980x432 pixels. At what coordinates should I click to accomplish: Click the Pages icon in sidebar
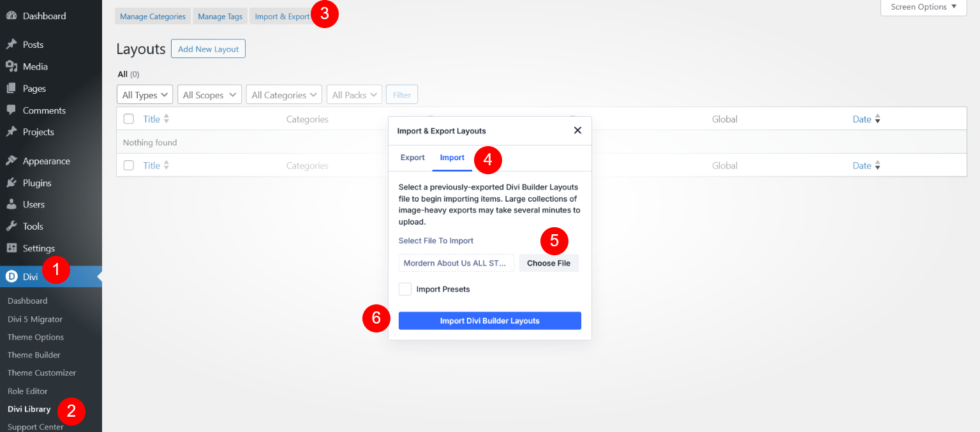coord(11,89)
